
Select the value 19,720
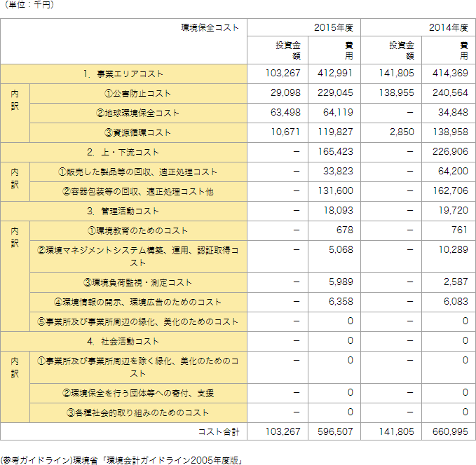453,211
